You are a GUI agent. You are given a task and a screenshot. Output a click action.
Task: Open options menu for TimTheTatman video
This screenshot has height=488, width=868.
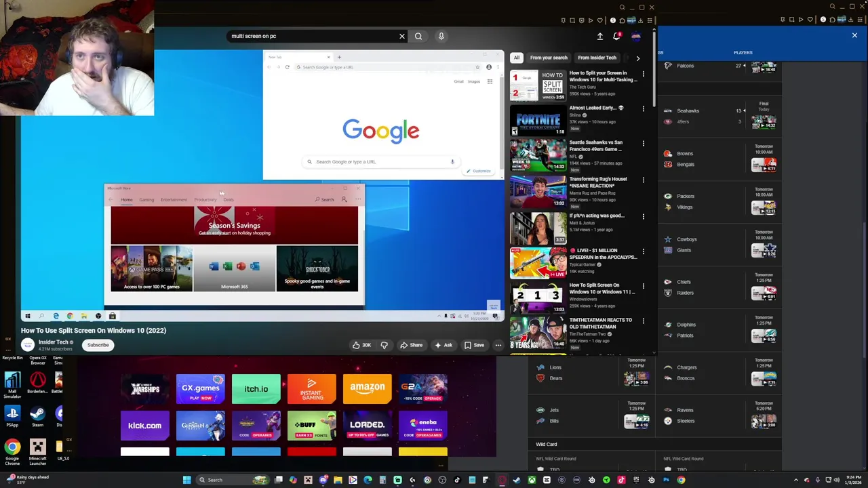point(644,321)
